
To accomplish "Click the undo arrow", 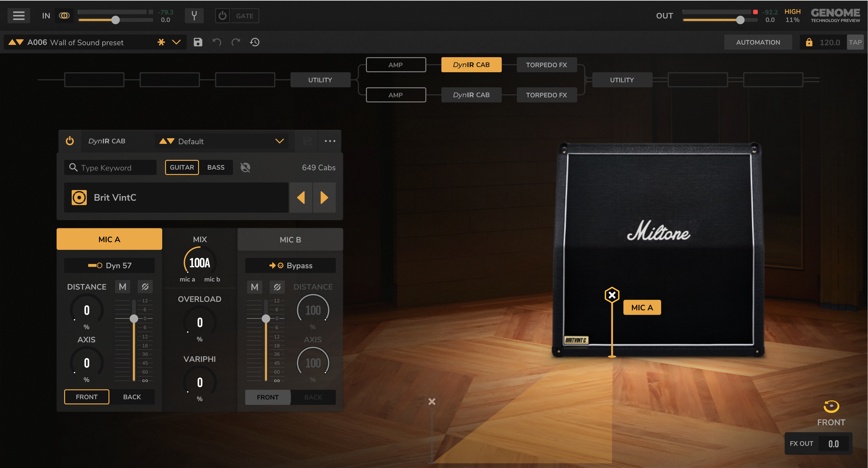I will click(x=217, y=42).
